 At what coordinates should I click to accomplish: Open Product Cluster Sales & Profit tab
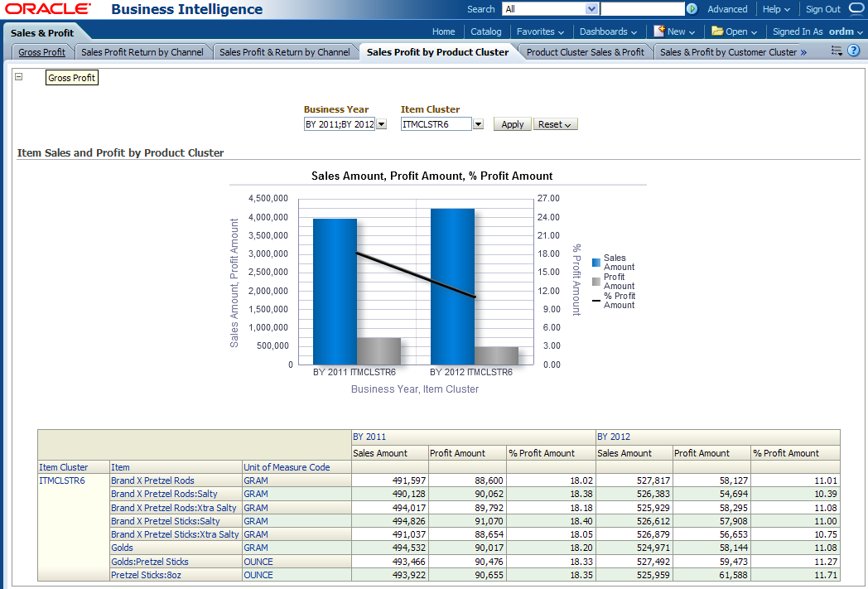tap(585, 52)
